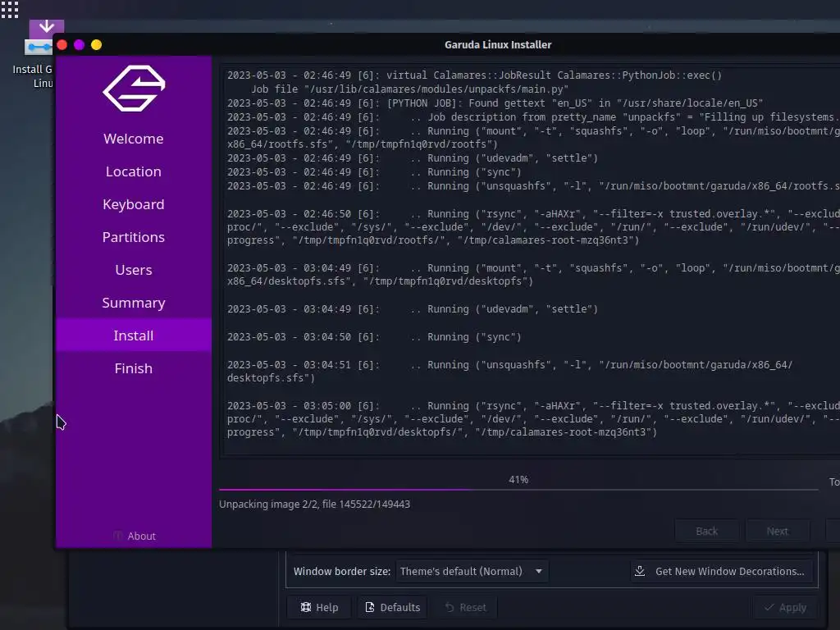Click the Apply checkmark icon
Image resolution: width=840 pixels, height=630 pixels.
769,607
